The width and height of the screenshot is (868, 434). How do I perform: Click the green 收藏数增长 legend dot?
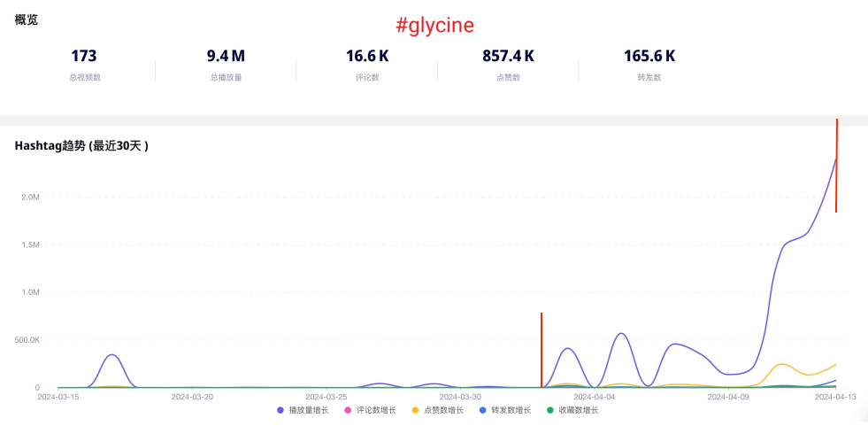click(x=549, y=410)
